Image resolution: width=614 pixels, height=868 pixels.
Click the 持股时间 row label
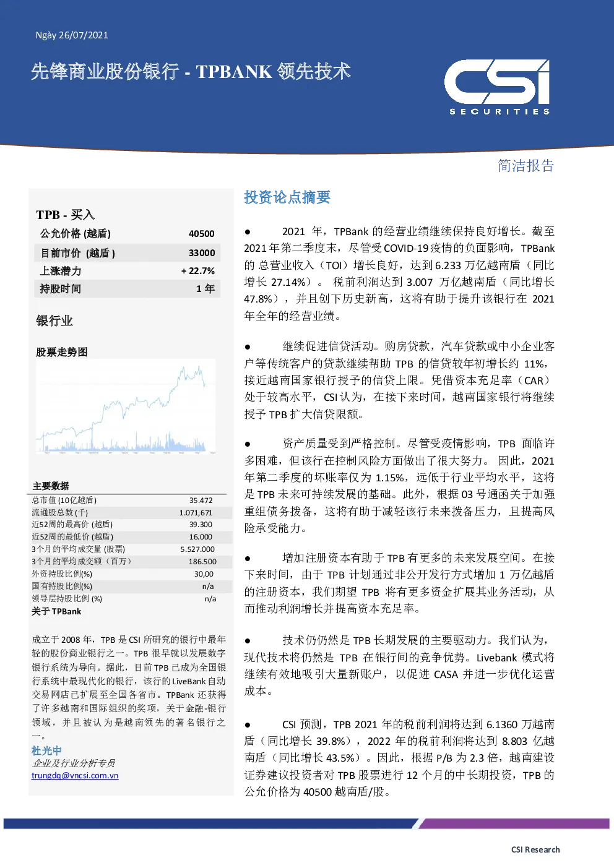tap(60, 289)
